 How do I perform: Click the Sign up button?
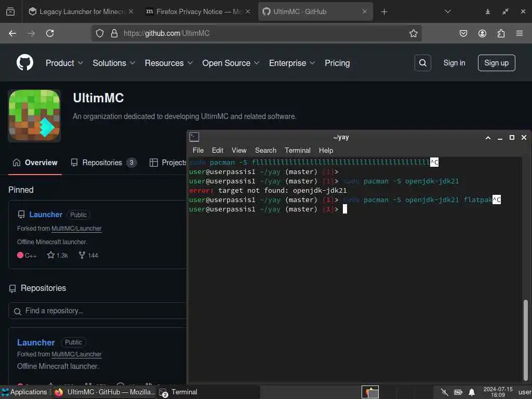tap(496, 63)
